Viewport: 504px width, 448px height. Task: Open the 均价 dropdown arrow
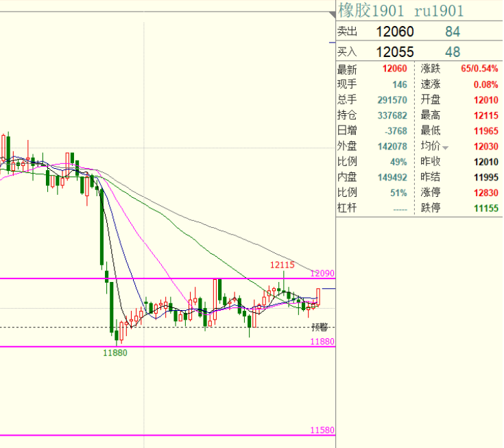[446, 148]
